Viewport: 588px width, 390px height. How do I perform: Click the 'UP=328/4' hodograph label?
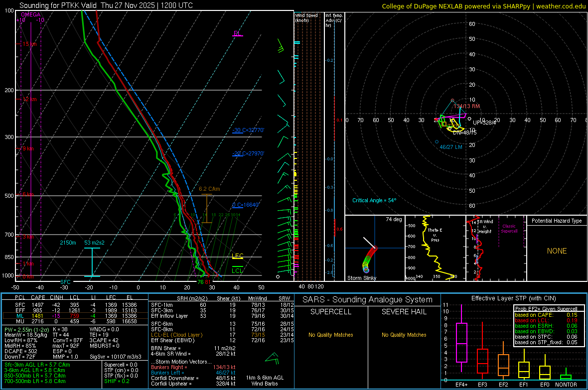point(484,123)
